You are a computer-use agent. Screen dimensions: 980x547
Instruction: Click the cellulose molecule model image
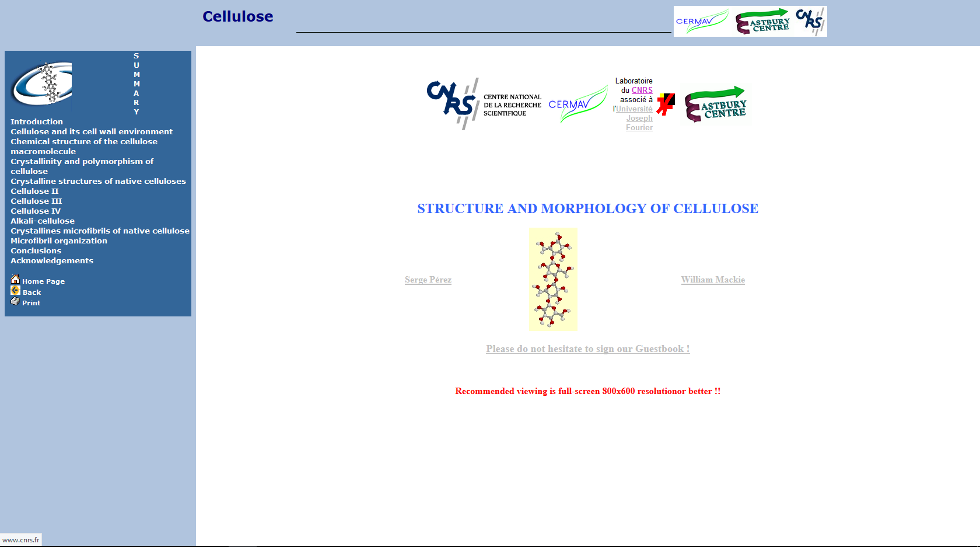(553, 279)
